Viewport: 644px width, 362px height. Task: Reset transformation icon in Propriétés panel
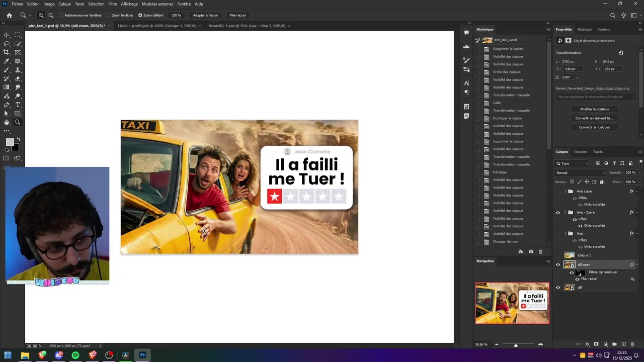pyautogui.click(x=621, y=53)
